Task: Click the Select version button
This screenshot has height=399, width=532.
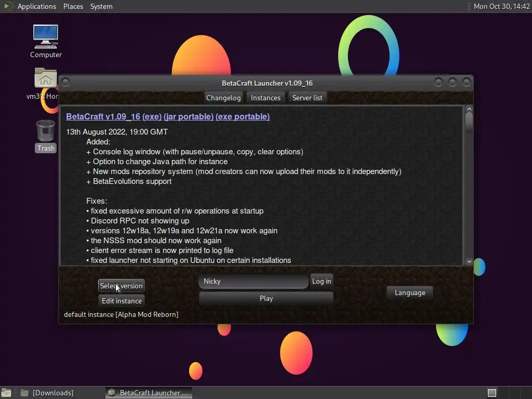Action: 121,286
